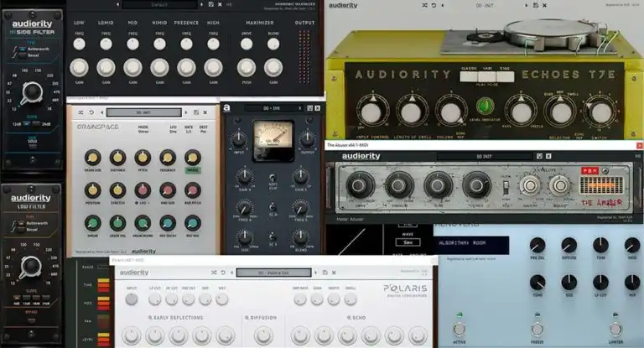The width and height of the screenshot is (644, 348).
Task: Click the VU meter on the compressor plugin
Action: click(273, 141)
